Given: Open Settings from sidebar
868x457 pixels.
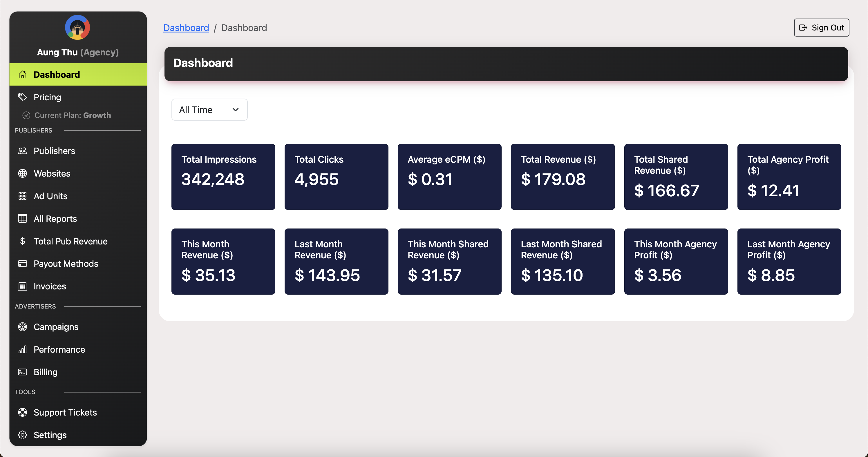Looking at the screenshot, I should tap(78, 435).
